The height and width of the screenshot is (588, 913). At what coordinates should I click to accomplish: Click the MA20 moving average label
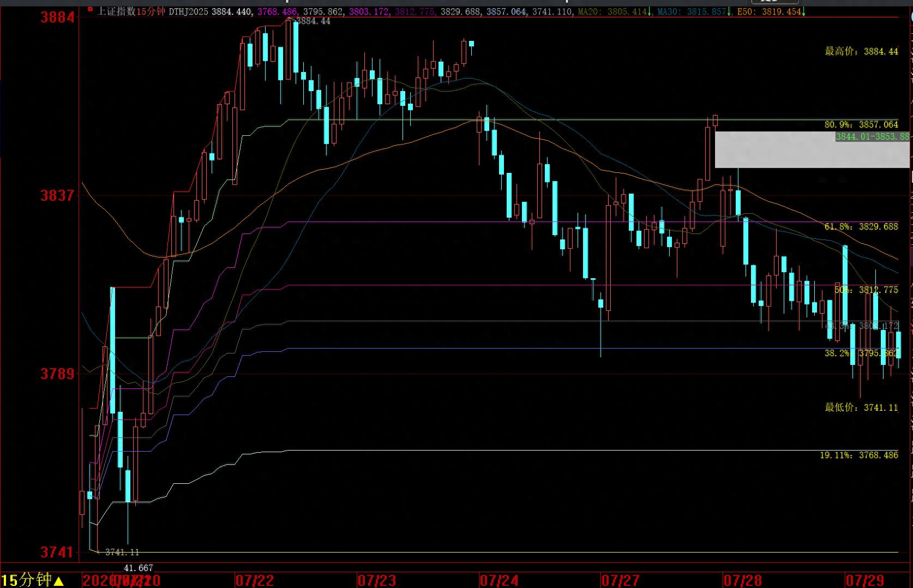tap(612, 11)
